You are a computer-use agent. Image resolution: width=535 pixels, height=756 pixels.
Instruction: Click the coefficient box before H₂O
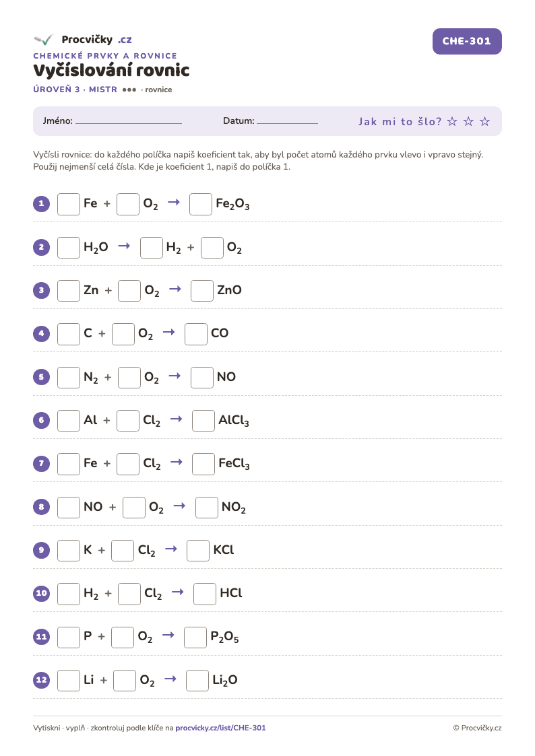pyautogui.click(x=69, y=247)
